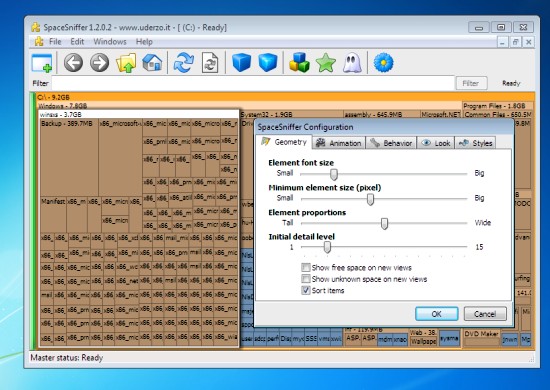Open the Edit menu
The height and width of the screenshot is (390, 550).
(x=77, y=42)
